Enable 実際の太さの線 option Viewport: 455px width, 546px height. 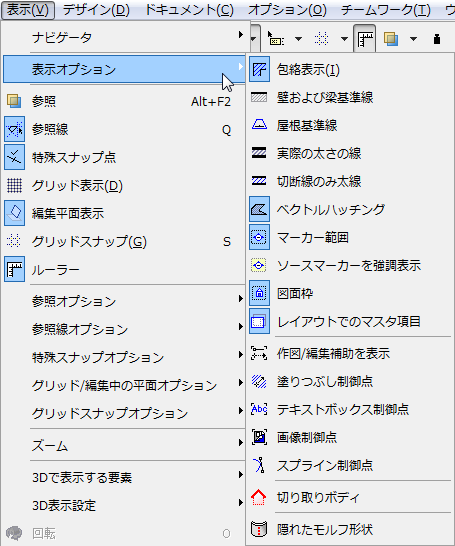pyautogui.click(x=351, y=153)
